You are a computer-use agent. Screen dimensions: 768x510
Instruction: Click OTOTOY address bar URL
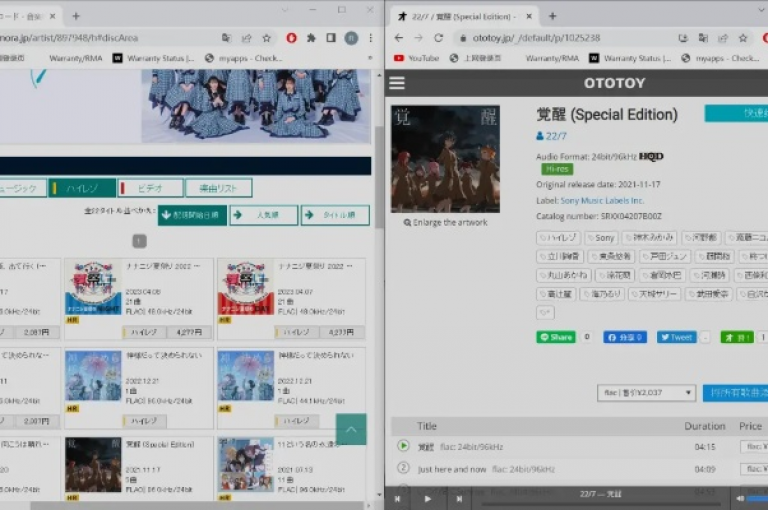(536, 38)
